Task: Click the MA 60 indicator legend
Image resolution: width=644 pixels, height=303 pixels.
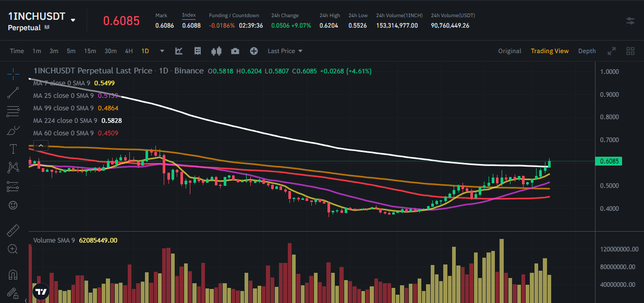Action: pos(76,133)
